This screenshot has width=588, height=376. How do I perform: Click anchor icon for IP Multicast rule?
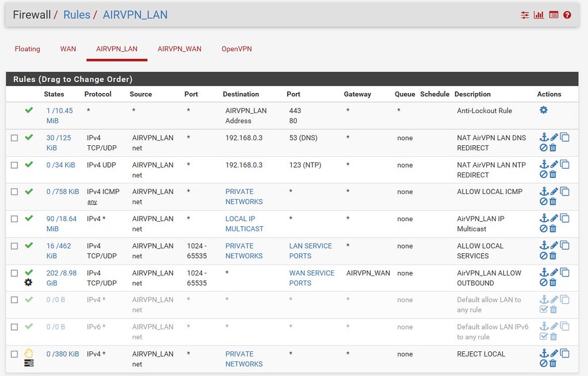click(x=544, y=218)
